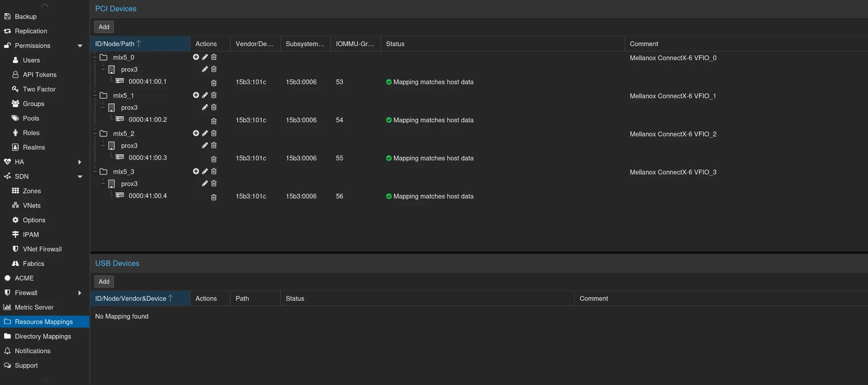Add a node mapping to mlx5_0
Image resolution: width=868 pixels, height=385 pixels.
pyautogui.click(x=196, y=57)
